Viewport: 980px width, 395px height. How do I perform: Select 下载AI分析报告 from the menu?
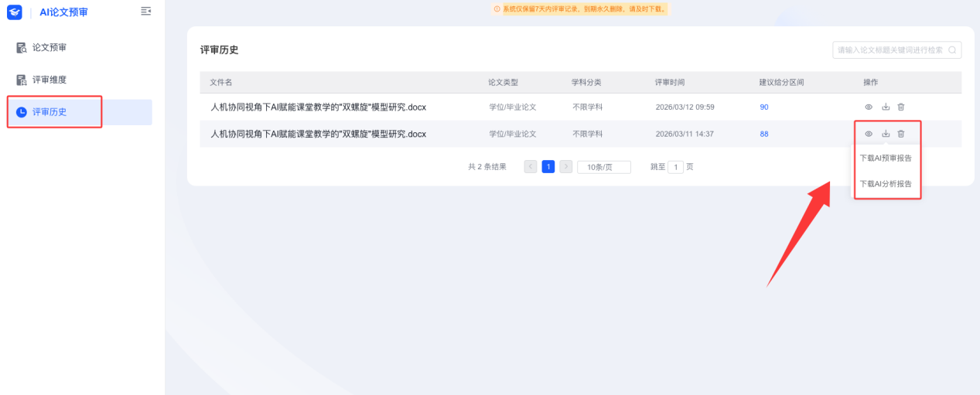click(886, 184)
